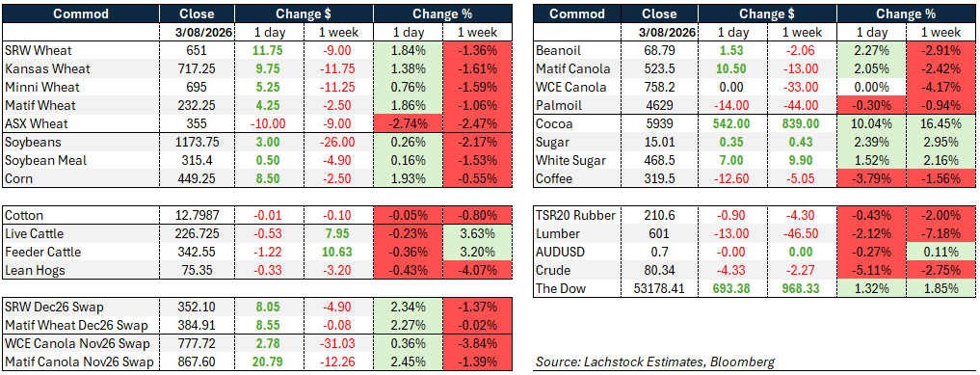
Task: Select the Soybeans close 1173.75 cell
Action: click(197, 142)
